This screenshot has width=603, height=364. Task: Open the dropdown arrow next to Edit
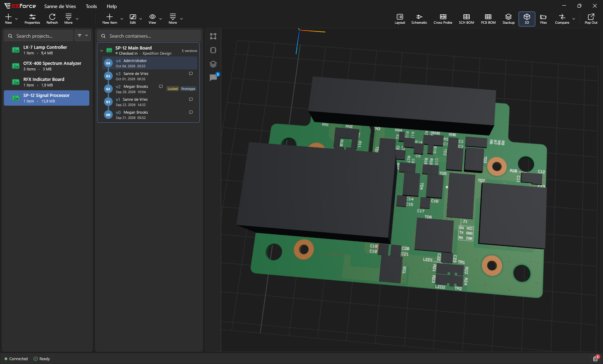click(x=141, y=19)
